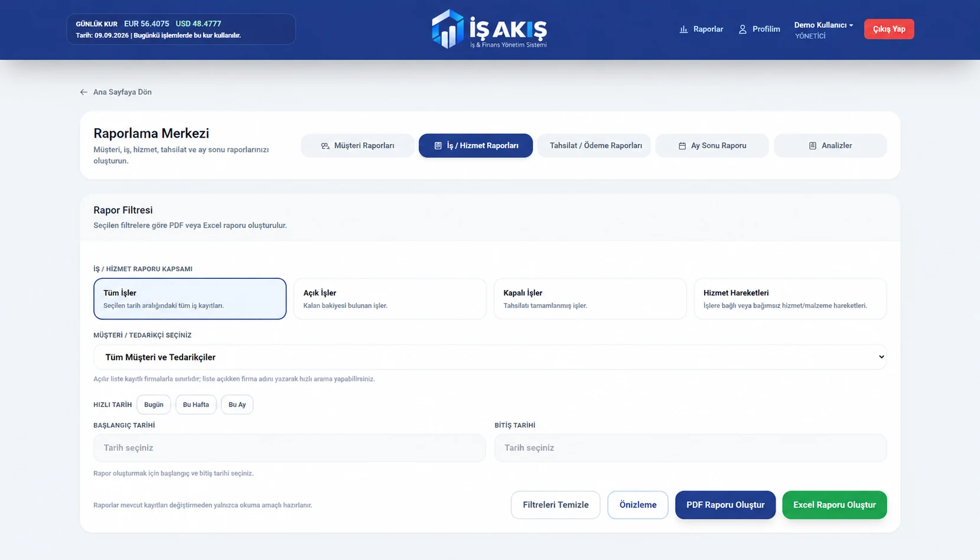Click the list icon in Analizler tab
The width and height of the screenshot is (980, 560).
coord(813,146)
